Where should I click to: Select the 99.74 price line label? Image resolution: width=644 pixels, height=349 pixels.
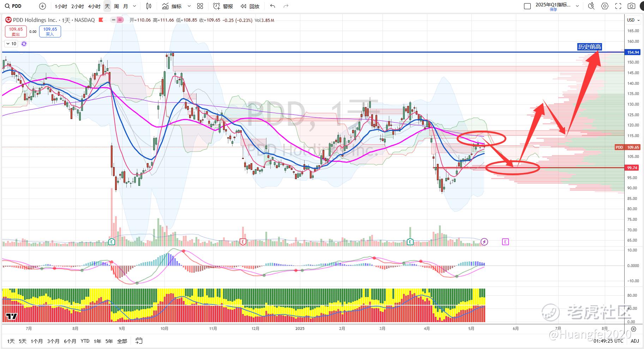632,168
